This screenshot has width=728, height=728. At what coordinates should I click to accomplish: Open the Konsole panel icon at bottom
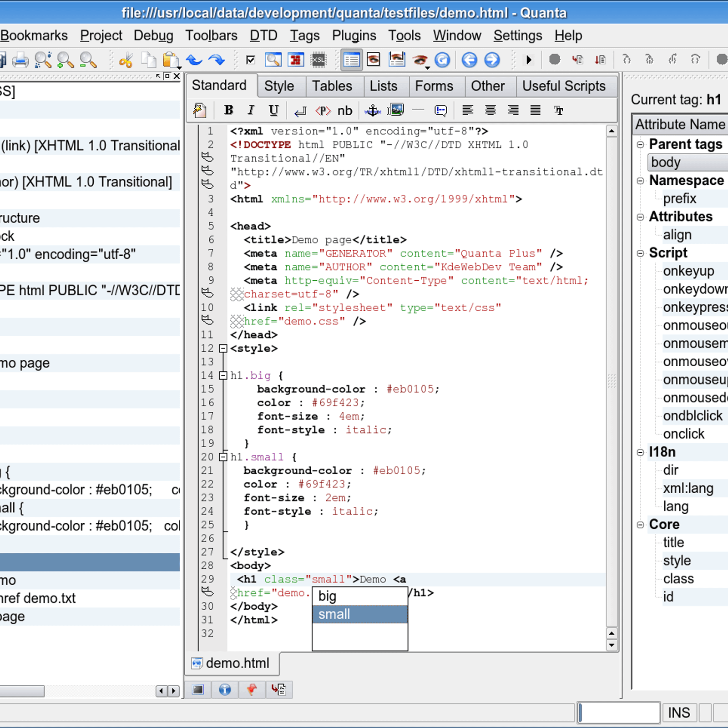(x=198, y=690)
